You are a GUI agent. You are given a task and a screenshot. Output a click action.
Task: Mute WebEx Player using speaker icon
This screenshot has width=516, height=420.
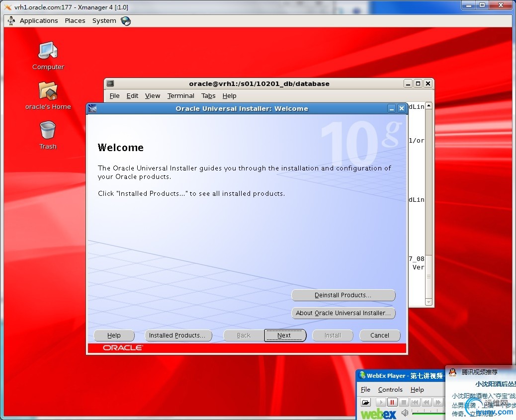point(405,413)
